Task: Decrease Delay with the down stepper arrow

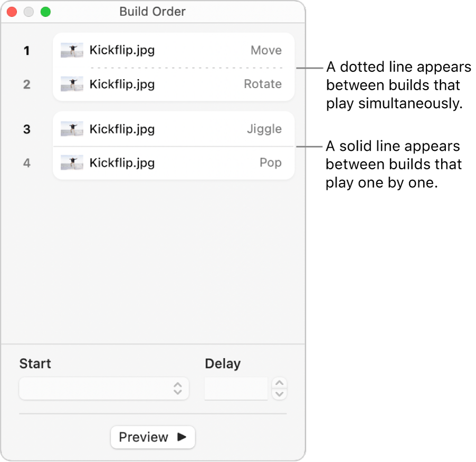Action: tap(280, 394)
